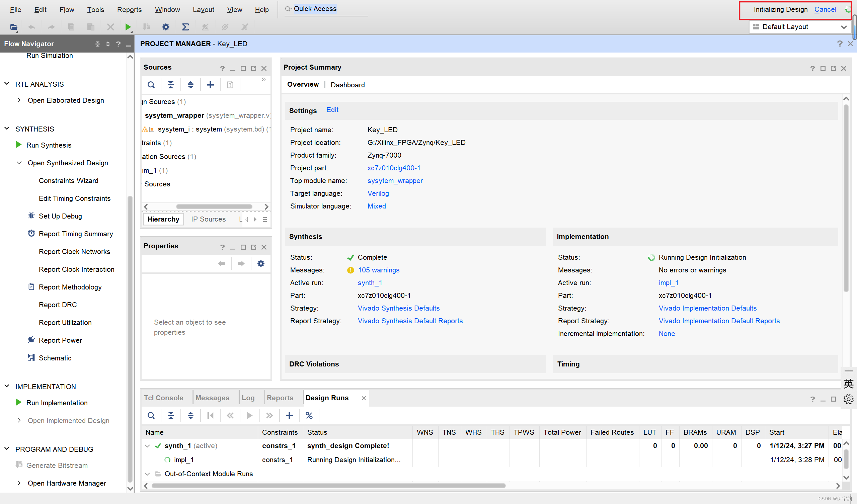857x504 pixels.
Task: Add sources with the plus icon
Action: click(210, 85)
